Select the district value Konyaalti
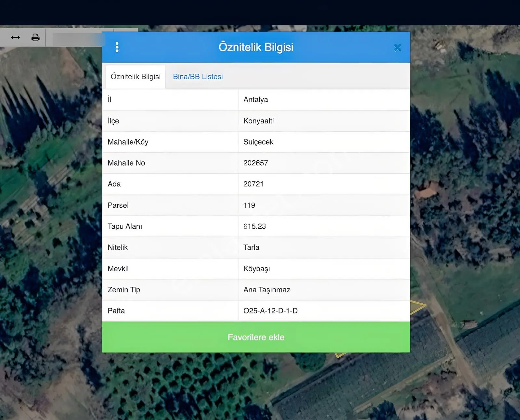The width and height of the screenshot is (520, 420). tap(259, 121)
